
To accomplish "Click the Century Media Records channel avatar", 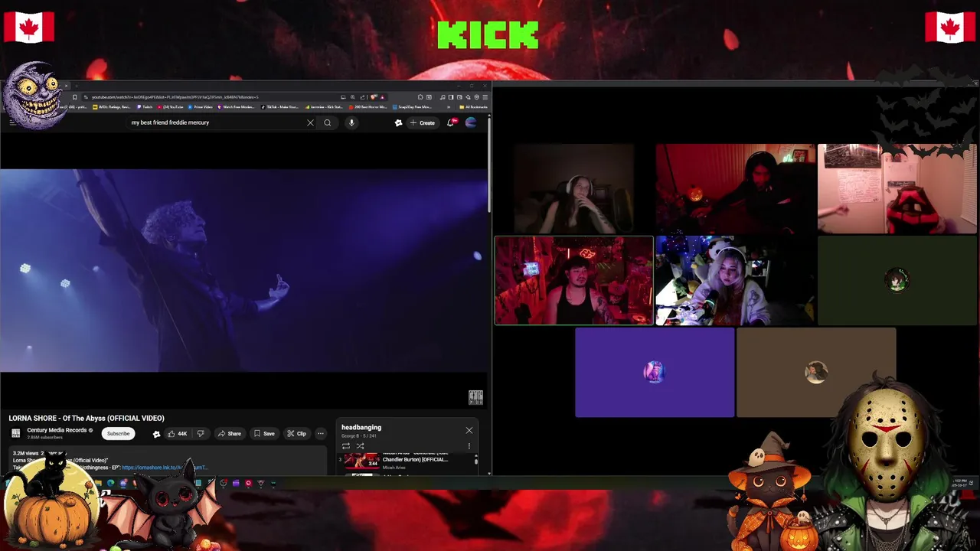I will 15,433.
